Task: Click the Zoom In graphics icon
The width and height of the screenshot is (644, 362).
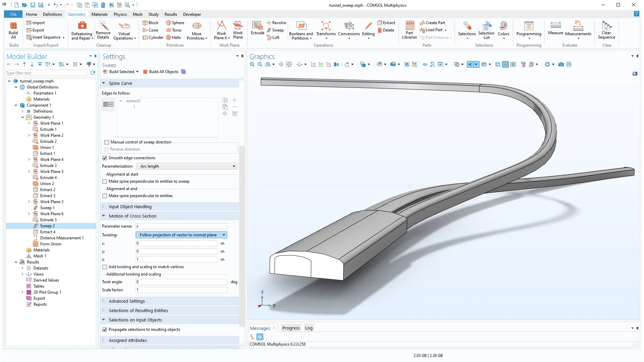Action: (252, 64)
